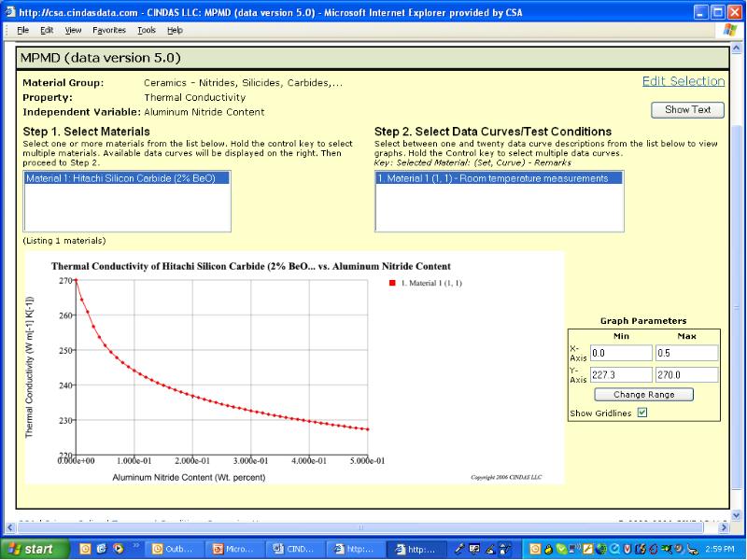Viewport: 747px width, 560px height.
Task: Click the Windows Start button
Action: [x=34, y=549]
